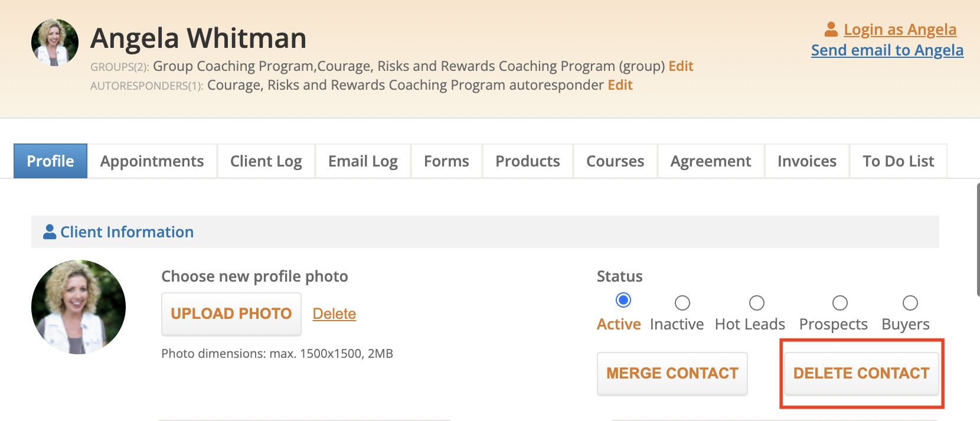Screen dimensions: 980x421
Task: Click Send email to Angela link
Action: coord(887,50)
